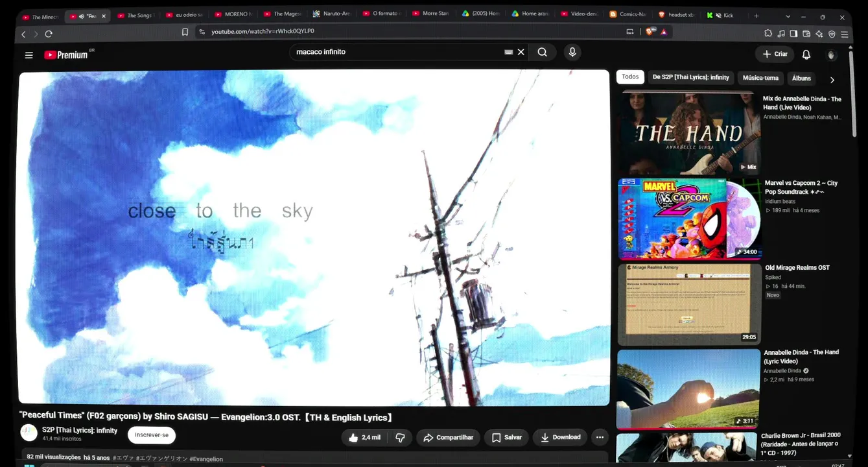
Task: Show the browser sidebar panel
Action: point(793,34)
